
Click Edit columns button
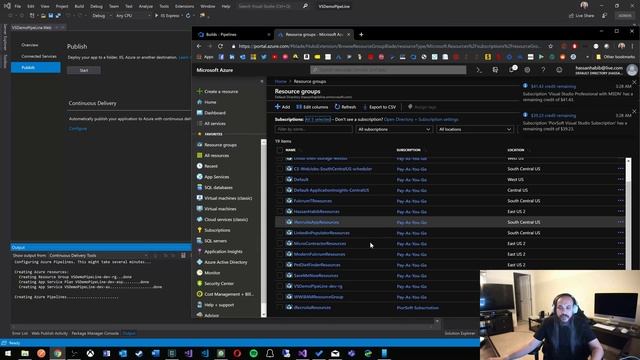(312, 107)
